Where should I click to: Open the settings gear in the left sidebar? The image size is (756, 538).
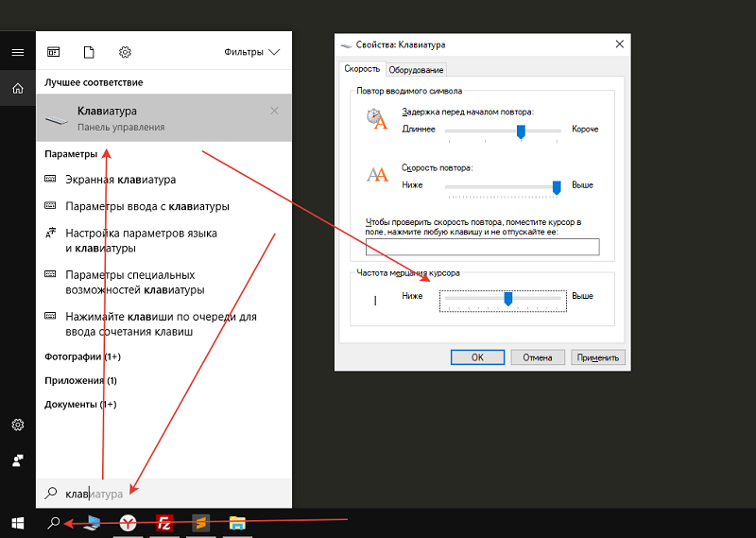tap(18, 425)
